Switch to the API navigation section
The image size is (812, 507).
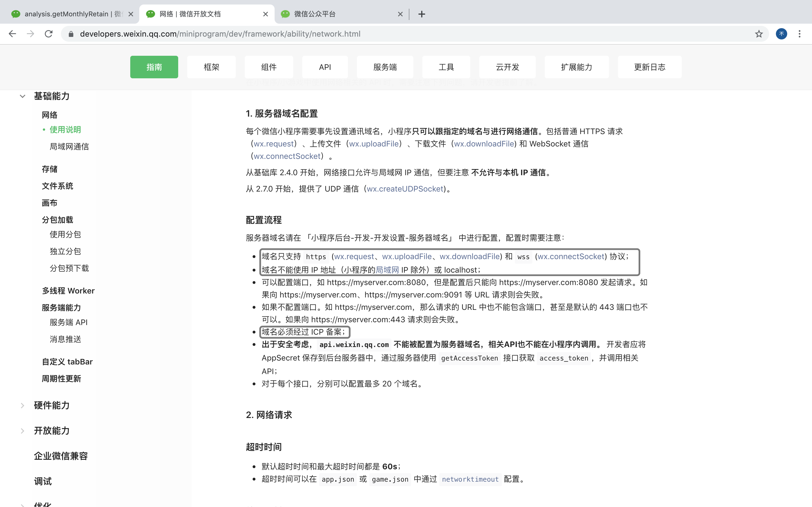coord(325,67)
